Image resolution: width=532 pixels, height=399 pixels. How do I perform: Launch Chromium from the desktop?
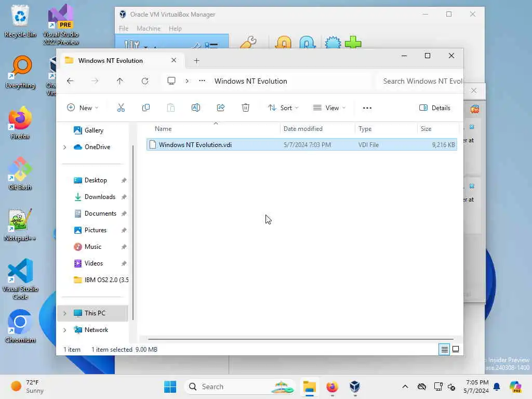[x=20, y=327]
